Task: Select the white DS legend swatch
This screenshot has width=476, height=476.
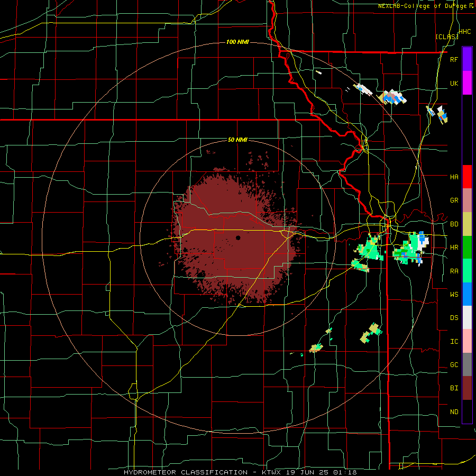Action: tap(467, 317)
